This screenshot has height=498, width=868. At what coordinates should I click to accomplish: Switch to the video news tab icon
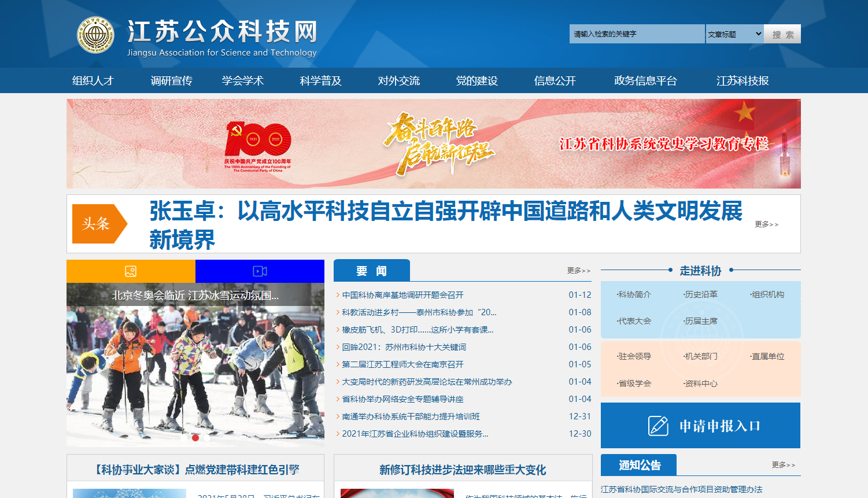click(x=260, y=271)
